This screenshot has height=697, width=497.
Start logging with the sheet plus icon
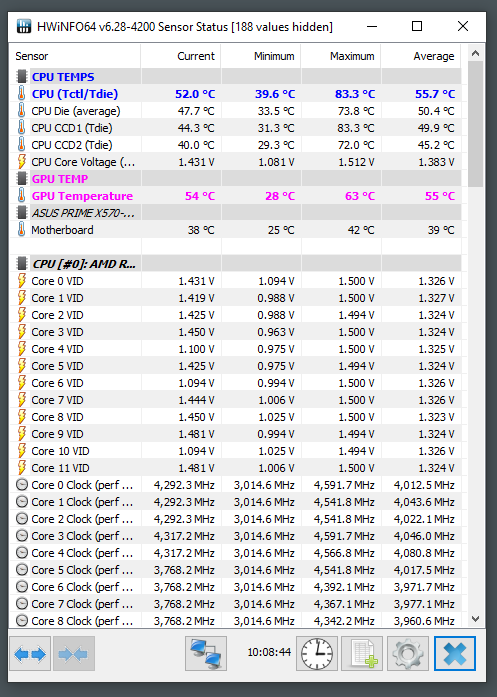pyautogui.click(x=362, y=653)
